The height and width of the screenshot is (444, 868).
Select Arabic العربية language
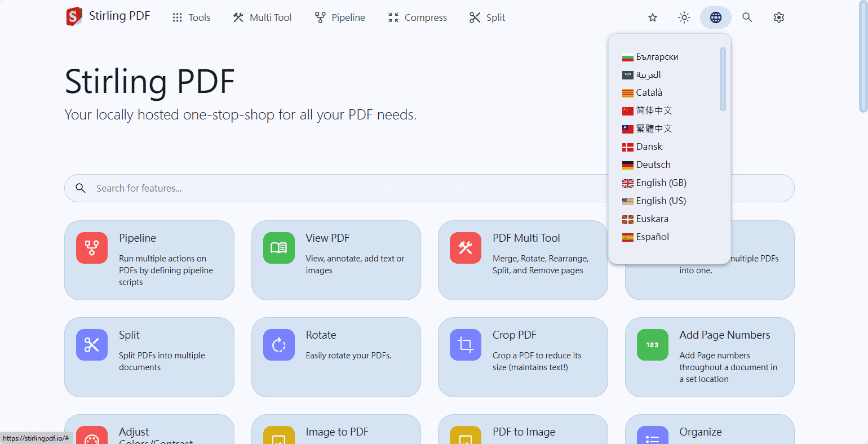(x=648, y=75)
